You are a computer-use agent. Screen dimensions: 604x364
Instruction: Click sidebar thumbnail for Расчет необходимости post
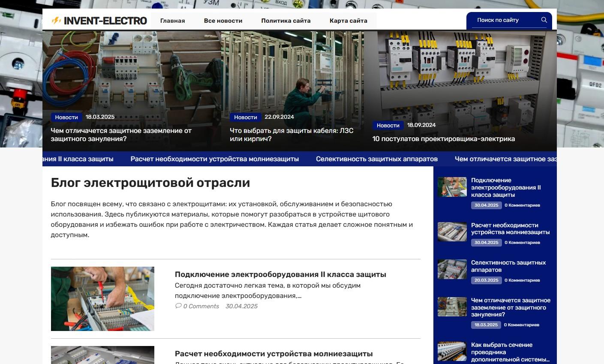(452, 232)
